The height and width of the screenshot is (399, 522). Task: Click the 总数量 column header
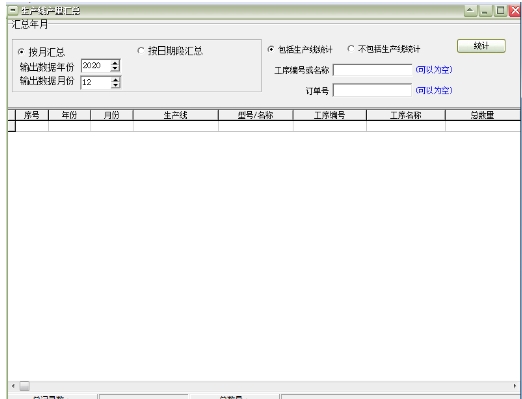coord(482,115)
